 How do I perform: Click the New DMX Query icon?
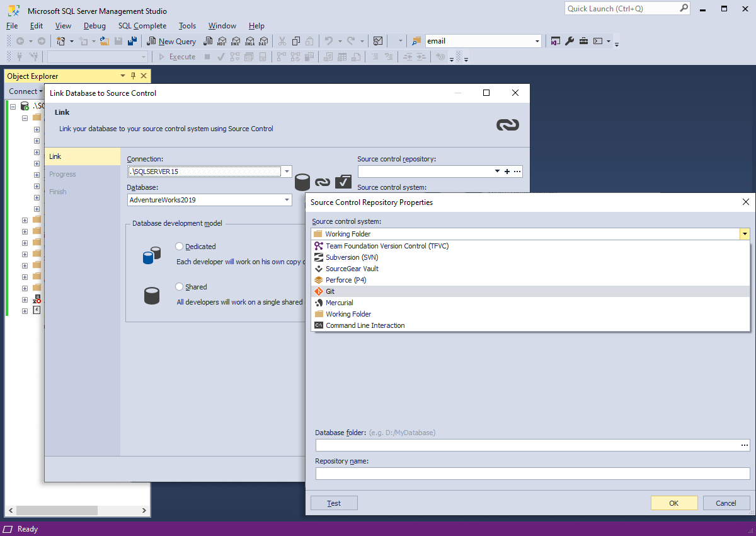[236, 41]
